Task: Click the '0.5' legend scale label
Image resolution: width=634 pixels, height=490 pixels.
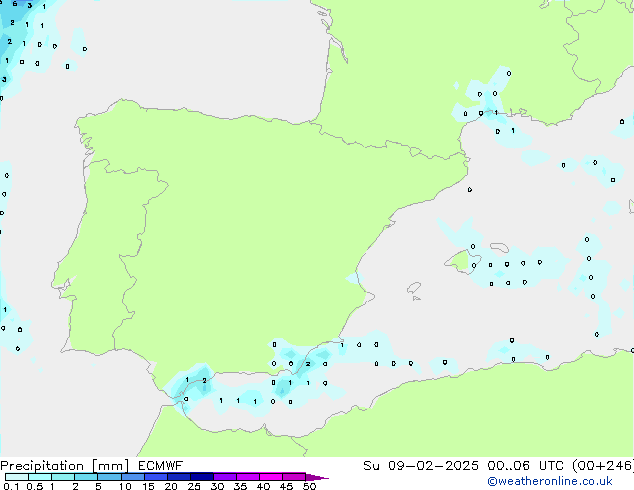Action: pos(34,486)
